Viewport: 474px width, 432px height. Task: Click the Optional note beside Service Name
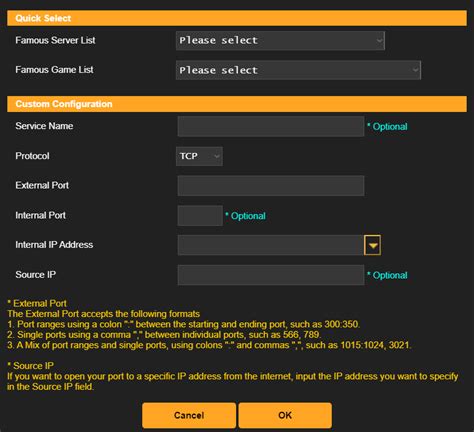pos(387,126)
